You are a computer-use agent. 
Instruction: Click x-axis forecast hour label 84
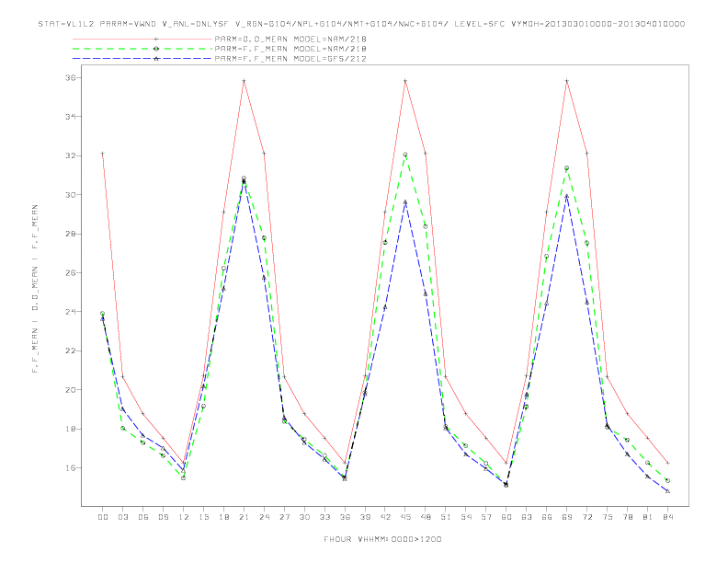click(x=667, y=517)
